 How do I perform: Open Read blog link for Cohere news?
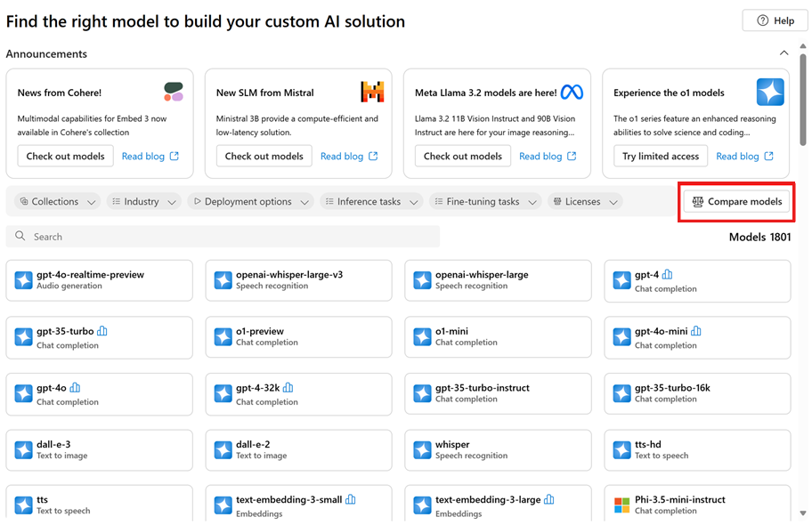click(x=150, y=156)
